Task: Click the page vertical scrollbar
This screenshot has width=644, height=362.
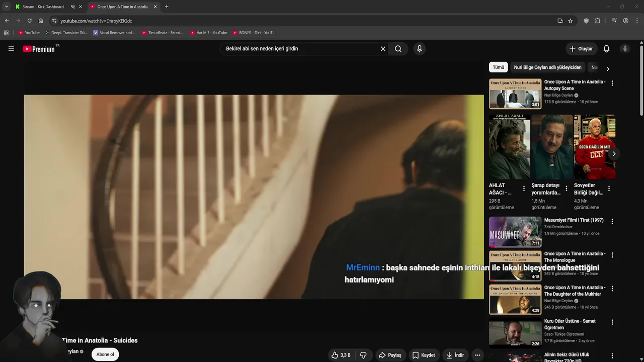Action: pos(641,80)
